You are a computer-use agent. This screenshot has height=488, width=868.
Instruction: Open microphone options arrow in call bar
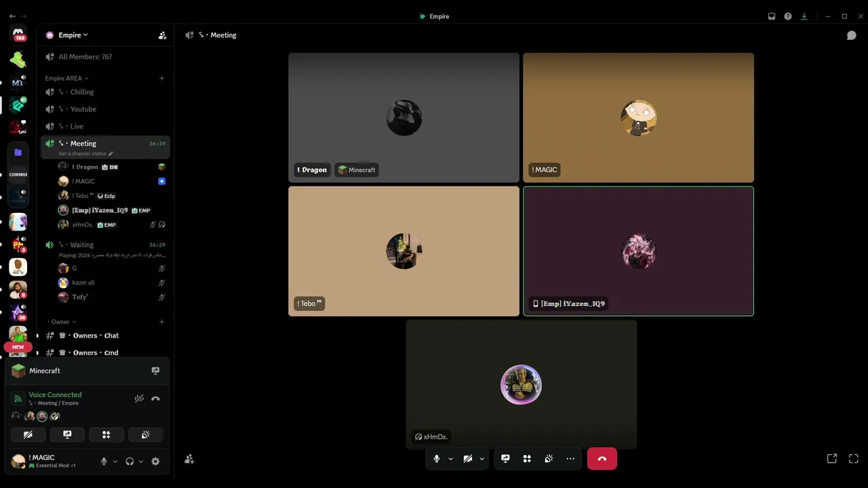[450, 459]
